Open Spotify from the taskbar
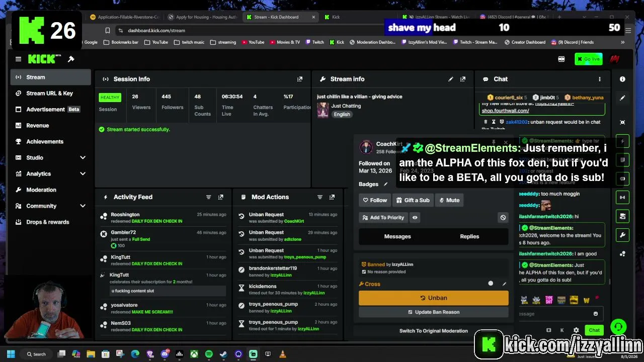This screenshot has height=362, width=644. click(x=209, y=354)
